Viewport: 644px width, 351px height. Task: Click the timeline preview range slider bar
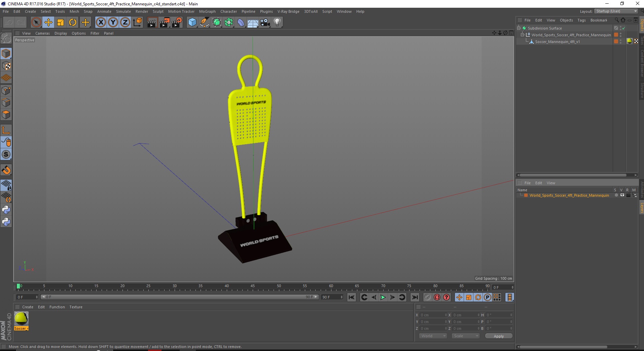pos(179,297)
